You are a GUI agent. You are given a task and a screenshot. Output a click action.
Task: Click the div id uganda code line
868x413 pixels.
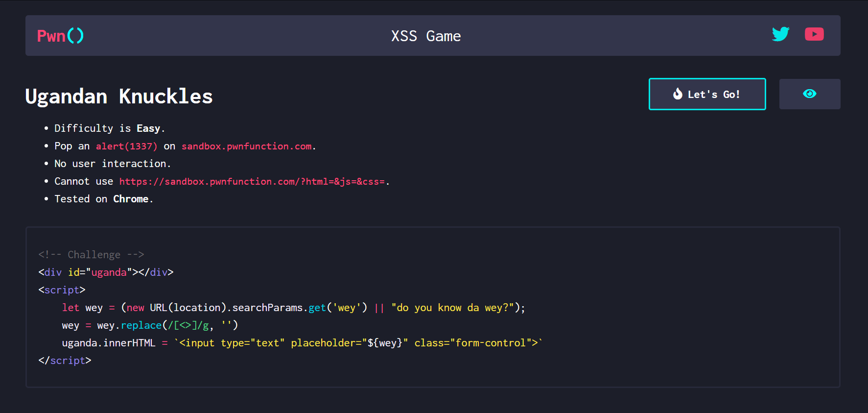106,272
